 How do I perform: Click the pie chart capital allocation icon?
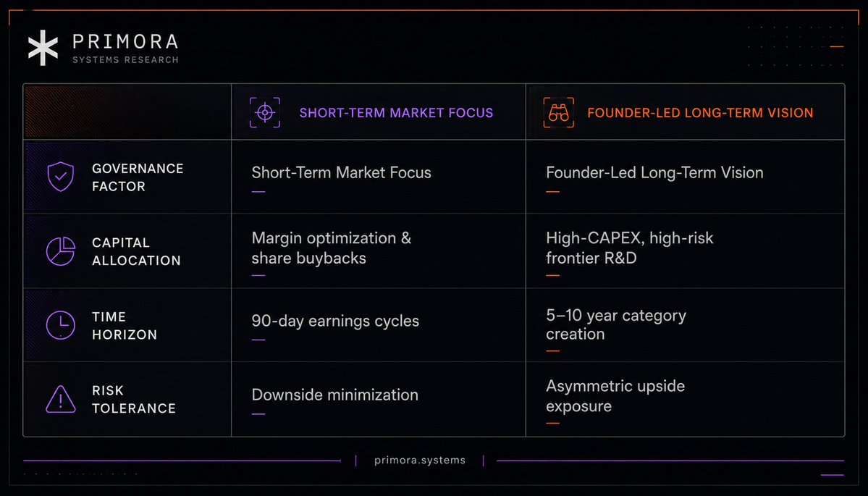[x=60, y=251]
